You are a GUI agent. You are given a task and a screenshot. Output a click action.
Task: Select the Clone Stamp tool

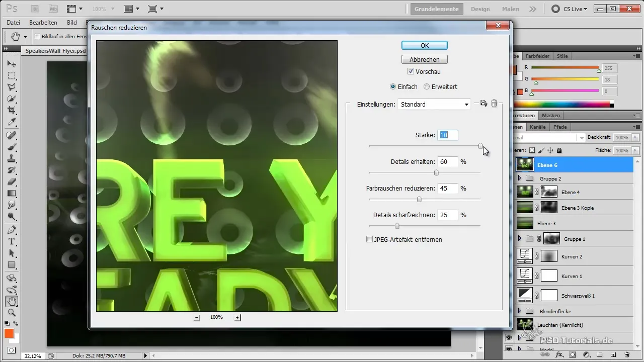coord(12,159)
